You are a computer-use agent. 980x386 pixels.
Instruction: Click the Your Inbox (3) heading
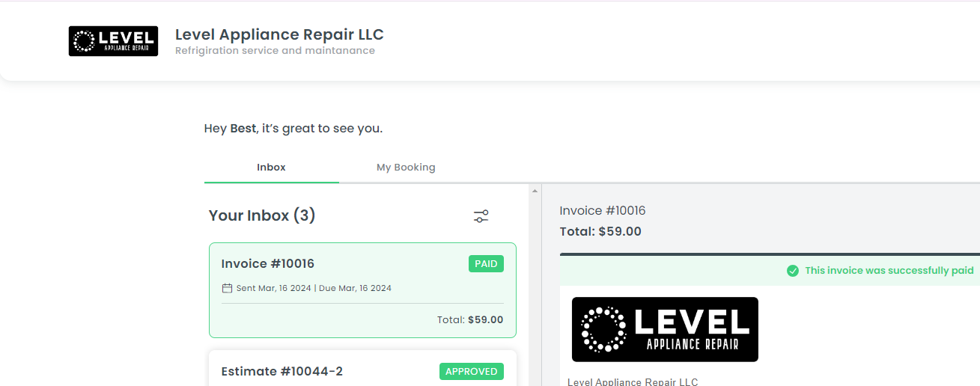(262, 215)
